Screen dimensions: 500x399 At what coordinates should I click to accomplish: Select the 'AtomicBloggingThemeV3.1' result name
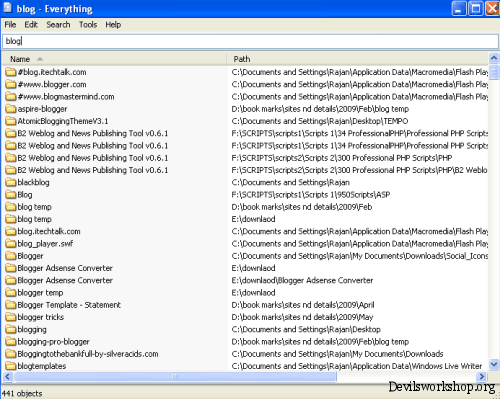coord(63,121)
